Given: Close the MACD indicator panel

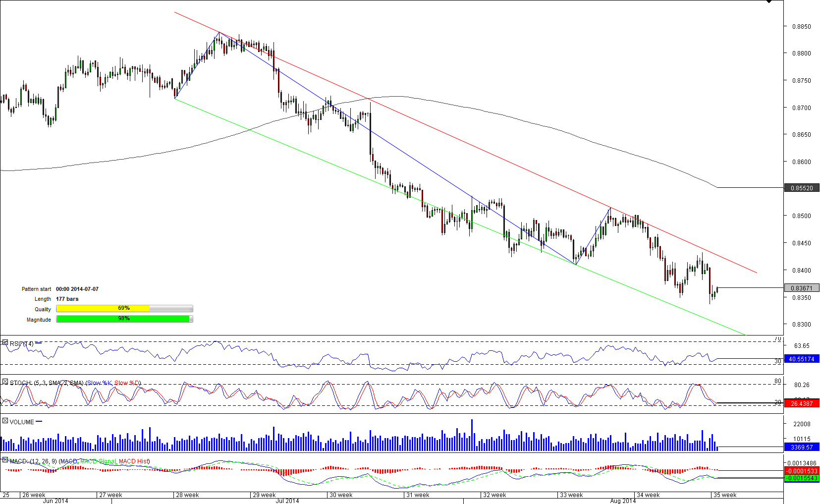Looking at the screenshot, I should pyautogui.click(x=5, y=460).
